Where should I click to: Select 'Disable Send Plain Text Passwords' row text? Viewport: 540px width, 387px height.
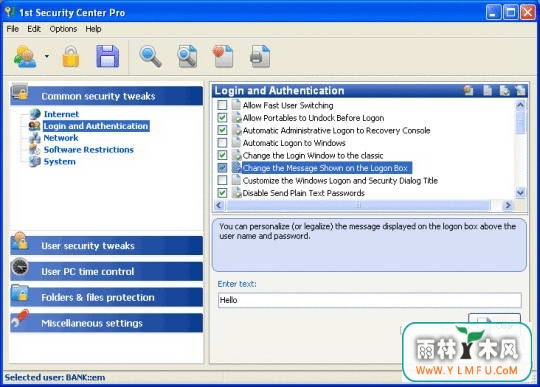click(303, 193)
